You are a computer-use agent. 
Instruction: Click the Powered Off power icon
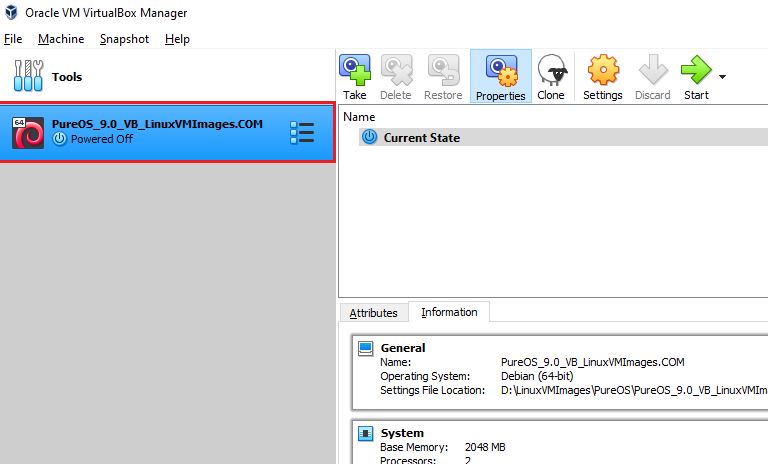tap(59, 139)
